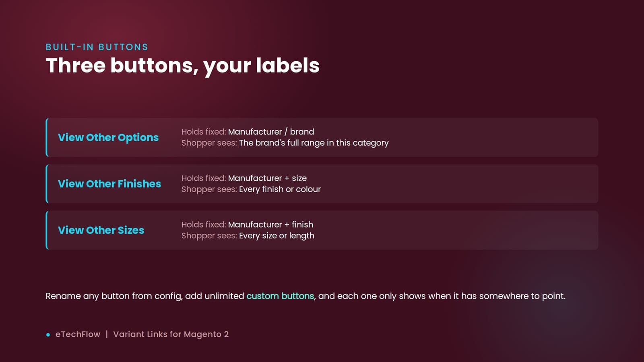Viewport: 644px width, 362px height.
Task: Click Variant Links for Magento 2 text
Action: 171,334
